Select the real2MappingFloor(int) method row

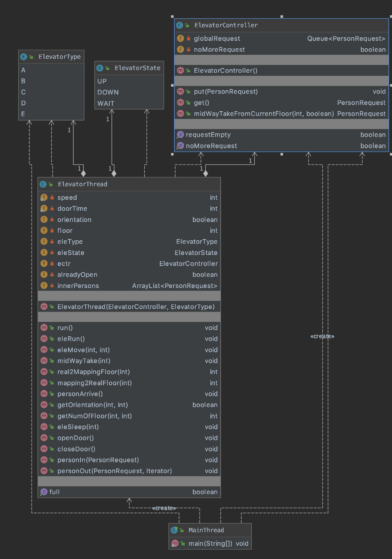click(x=129, y=372)
